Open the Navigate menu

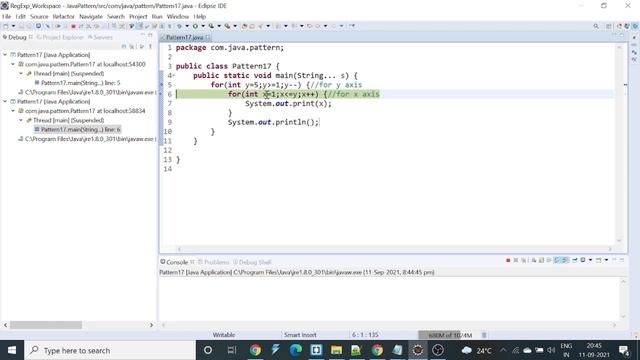click(x=91, y=17)
